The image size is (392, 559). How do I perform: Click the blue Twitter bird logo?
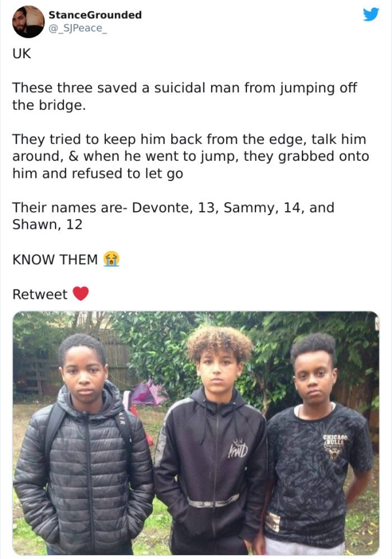point(370,14)
